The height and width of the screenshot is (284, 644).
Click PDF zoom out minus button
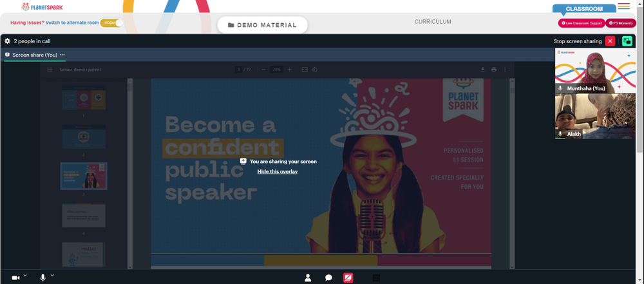click(263, 70)
